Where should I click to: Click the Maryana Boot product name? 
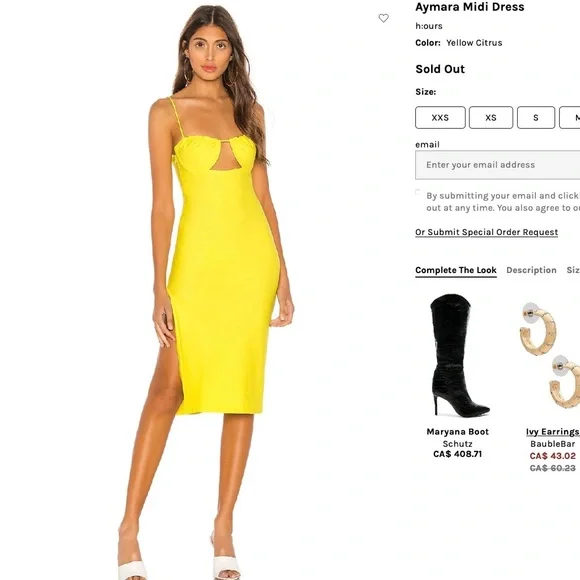(x=458, y=432)
